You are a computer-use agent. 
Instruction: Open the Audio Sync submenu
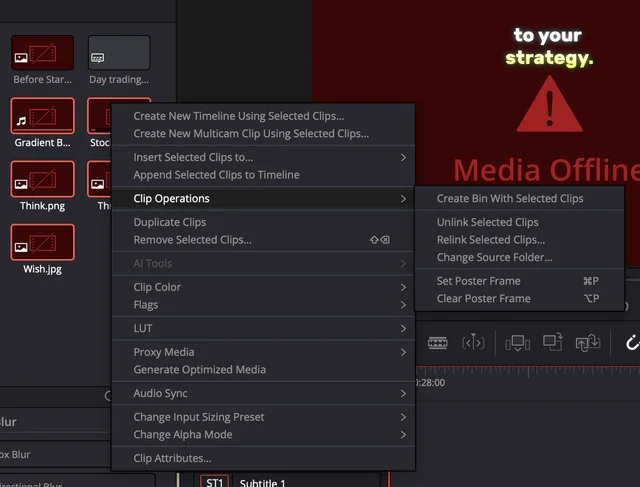pos(263,393)
